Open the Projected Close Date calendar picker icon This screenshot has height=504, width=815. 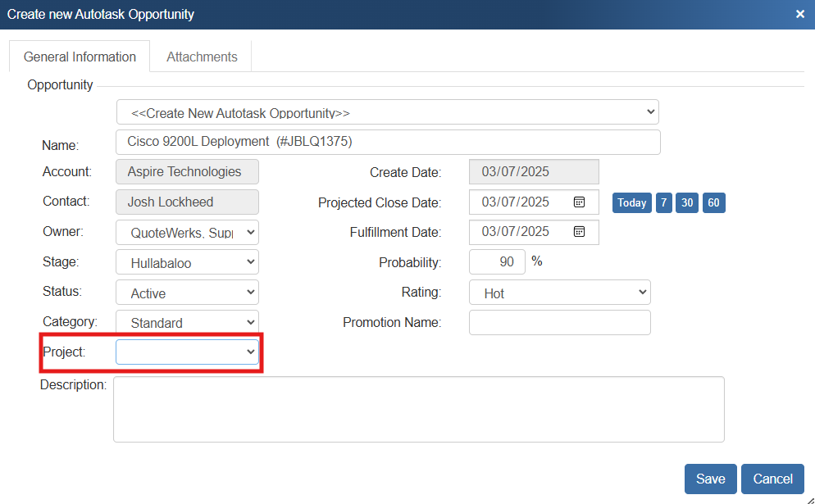point(579,202)
